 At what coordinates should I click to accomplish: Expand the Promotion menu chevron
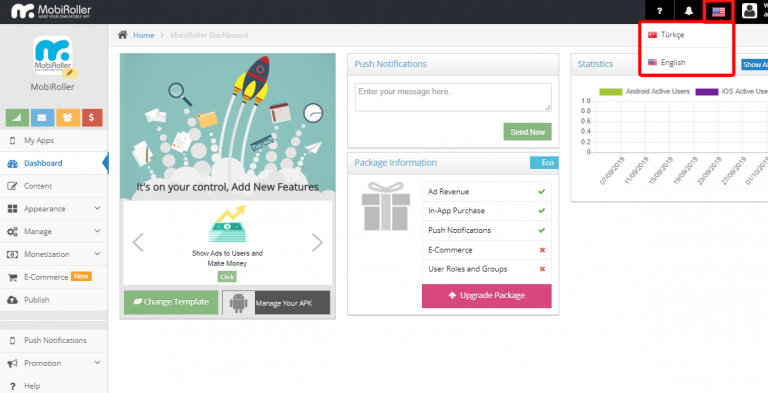(x=97, y=363)
